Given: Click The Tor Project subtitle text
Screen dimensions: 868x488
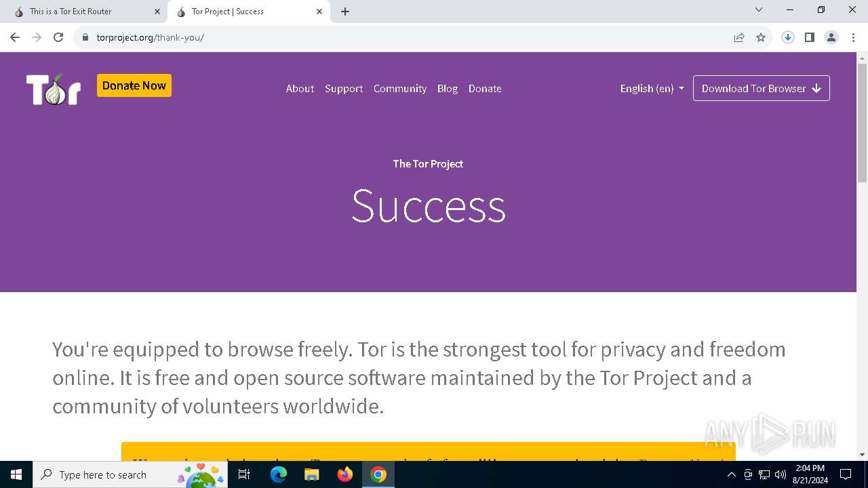Looking at the screenshot, I should [428, 163].
